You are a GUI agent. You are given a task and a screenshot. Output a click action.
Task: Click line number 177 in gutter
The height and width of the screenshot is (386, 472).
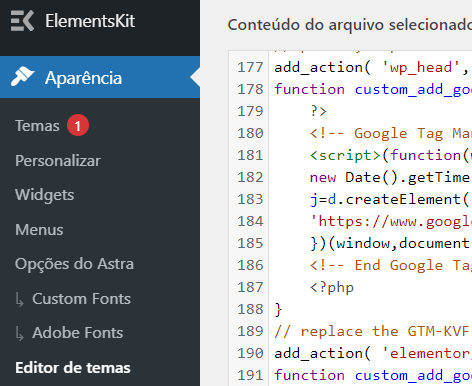250,67
